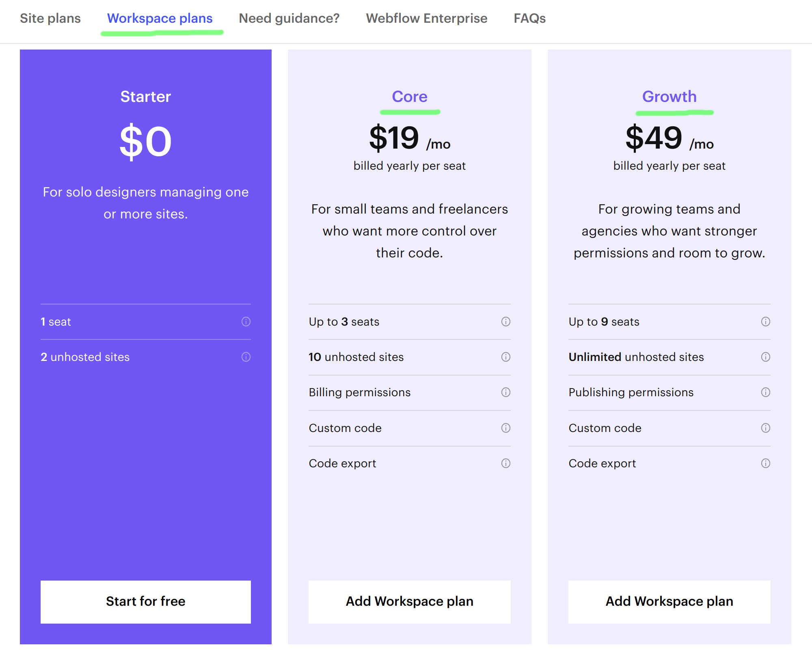Click the Starter plan heading
Image resolution: width=812 pixels, height=650 pixels.
click(146, 97)
